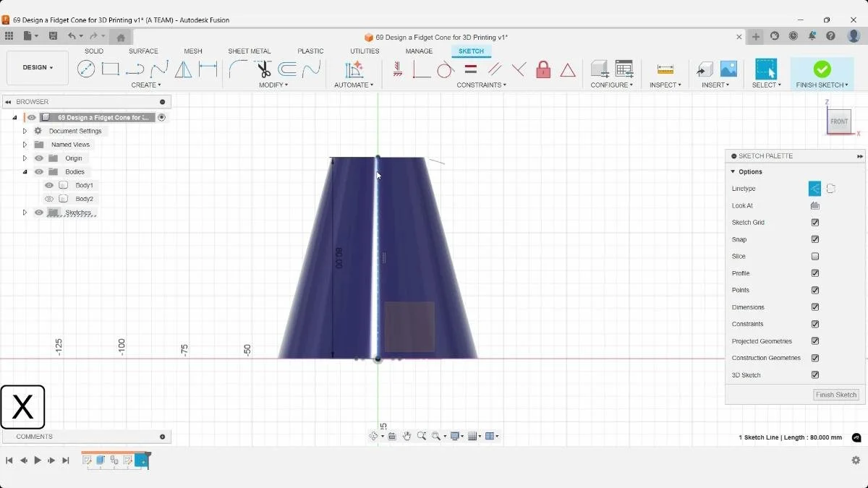This screenshot has height=488, width=868.
Task: Expand the Sketches folder node
Action: point(25,213)
